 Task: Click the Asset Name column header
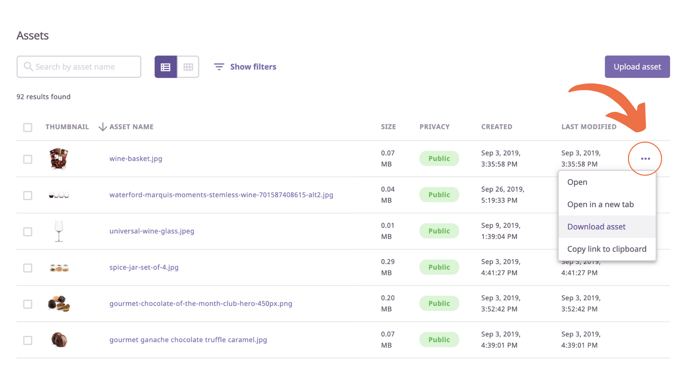pos(131,127)
